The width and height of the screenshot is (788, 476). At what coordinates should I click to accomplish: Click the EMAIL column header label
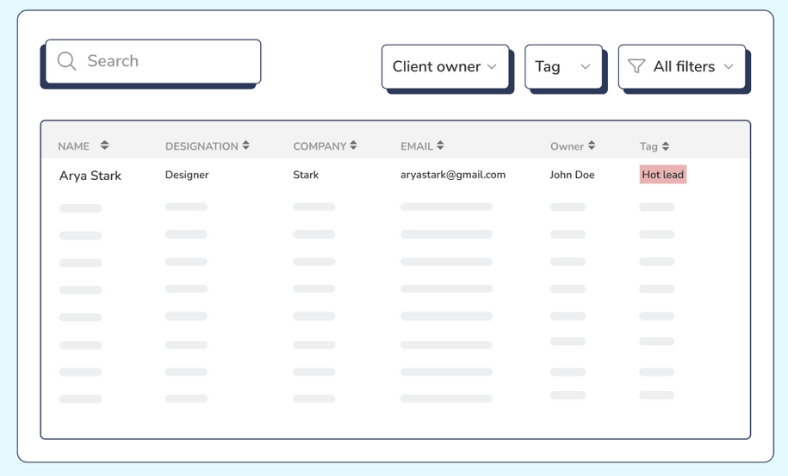click(416, 146)
